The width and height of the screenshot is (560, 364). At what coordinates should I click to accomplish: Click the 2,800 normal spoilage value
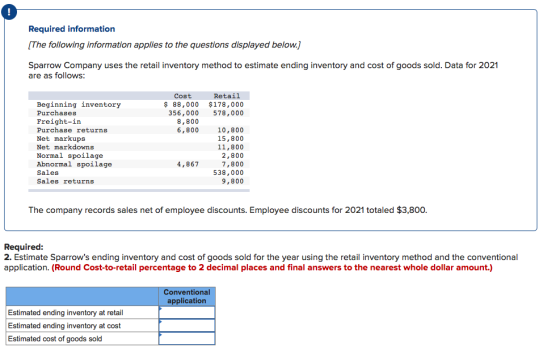click(232, 156)
